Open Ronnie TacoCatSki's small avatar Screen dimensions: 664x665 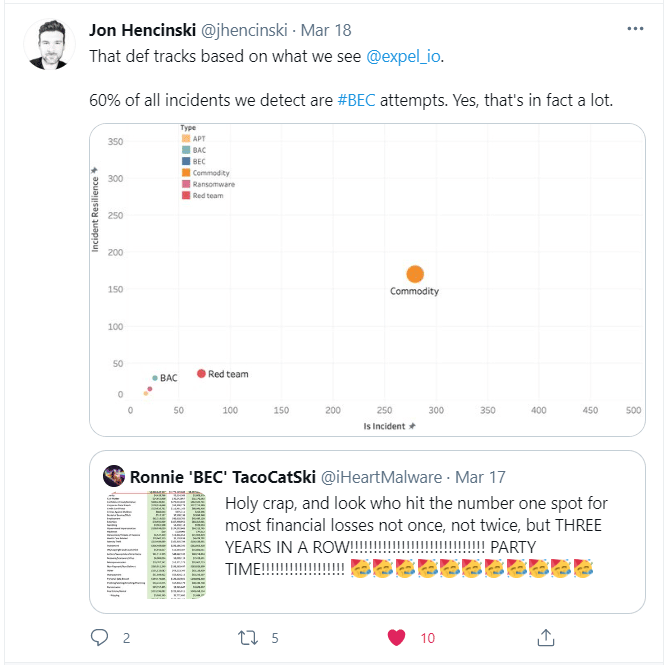[x=114, y=477]
